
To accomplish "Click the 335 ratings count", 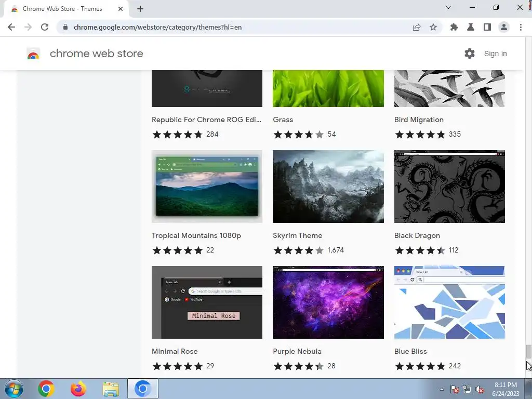I will pos(455,134).
